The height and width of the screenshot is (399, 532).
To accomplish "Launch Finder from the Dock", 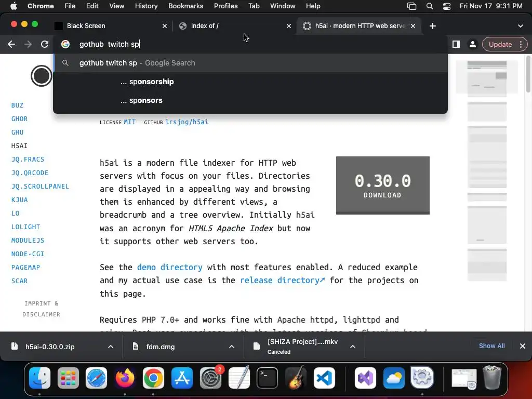I will pos(39,378).
